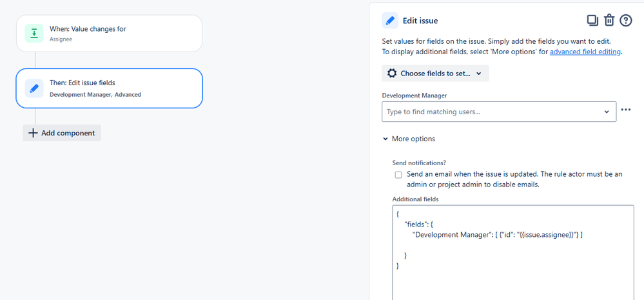Click the Edit issue panel title
This screenshot has height=300, width=644.
pyautogui.click(x=420, y=21)
